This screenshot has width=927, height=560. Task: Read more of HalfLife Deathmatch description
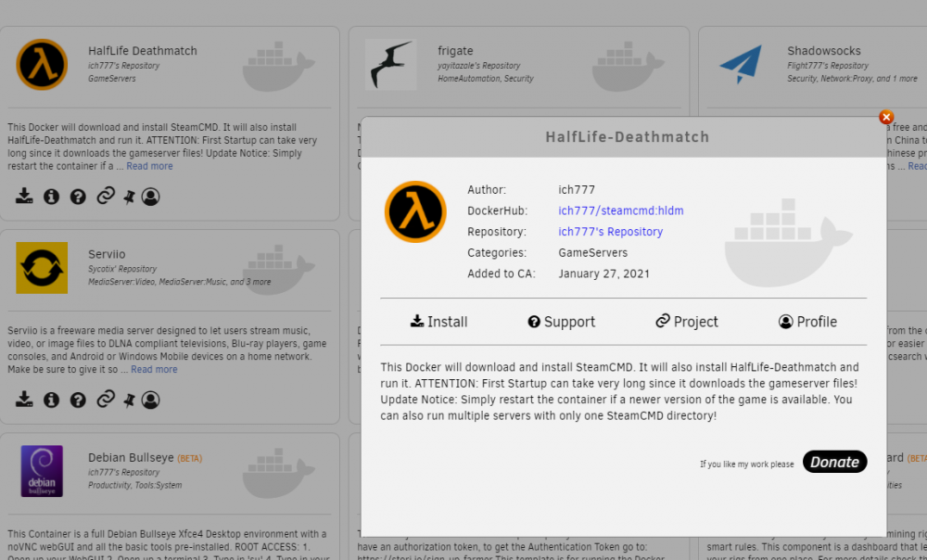tap(149, 166)
